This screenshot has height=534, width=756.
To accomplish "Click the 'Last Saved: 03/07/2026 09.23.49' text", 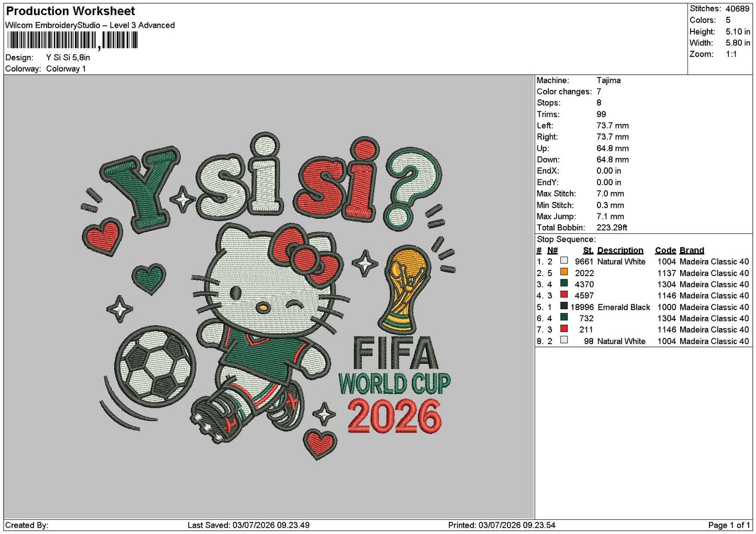I will pyautogui.click(x=249, y=525).
